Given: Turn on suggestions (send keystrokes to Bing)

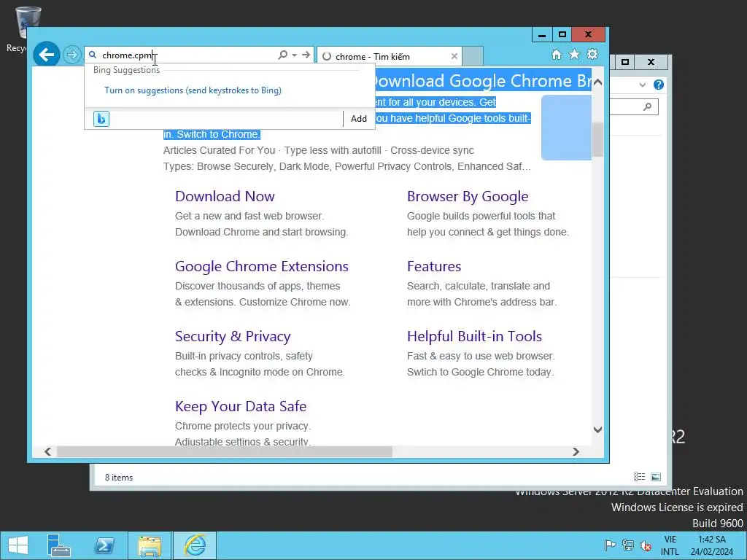Looking at the screenshot, I should tap(193, 90).
